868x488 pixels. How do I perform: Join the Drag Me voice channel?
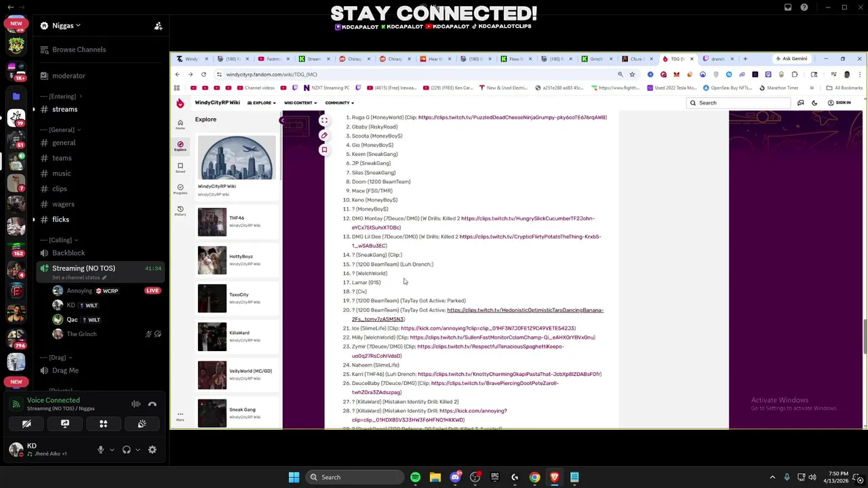pyautogui.click(x=65, y=371)
